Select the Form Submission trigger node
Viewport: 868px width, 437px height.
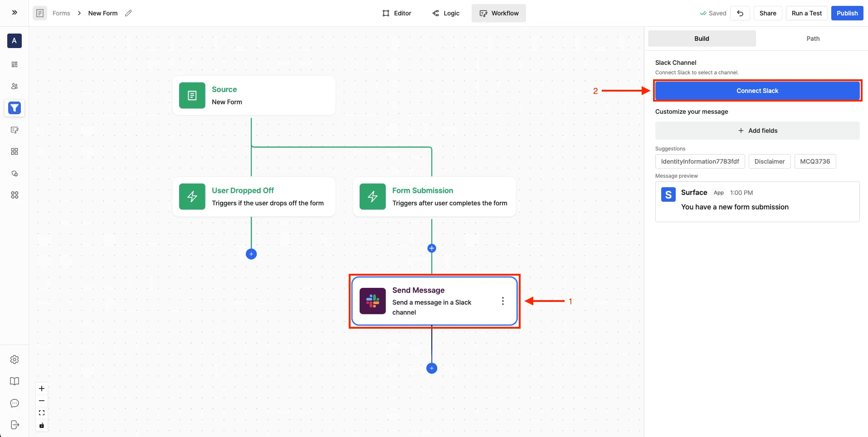pos(434,197)
